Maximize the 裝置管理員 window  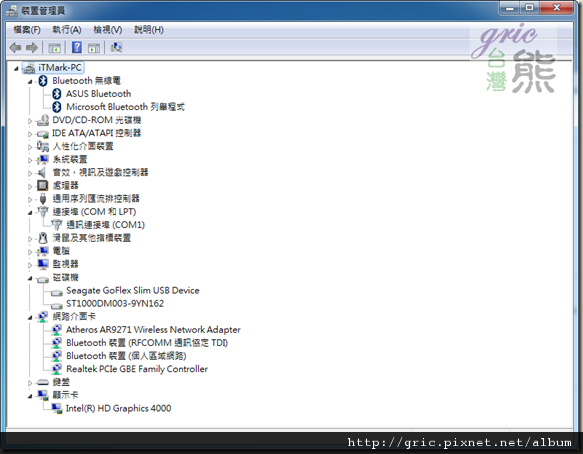coord(529,8)
